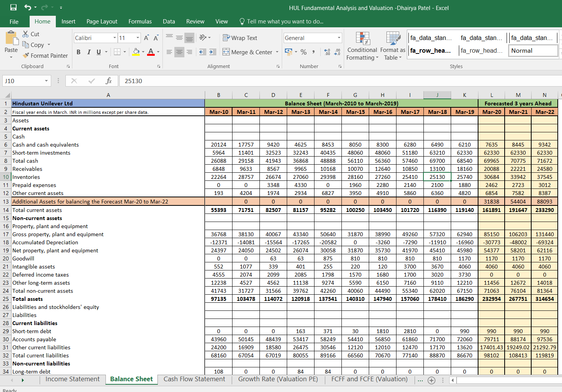Decrease decimal places

(337, 52)
